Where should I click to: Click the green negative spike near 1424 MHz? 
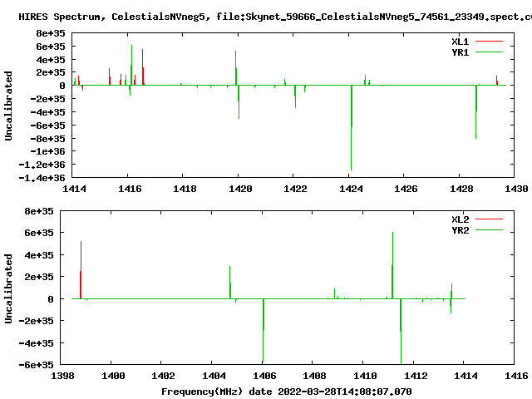pyautogui.click(x=352, y=127)
